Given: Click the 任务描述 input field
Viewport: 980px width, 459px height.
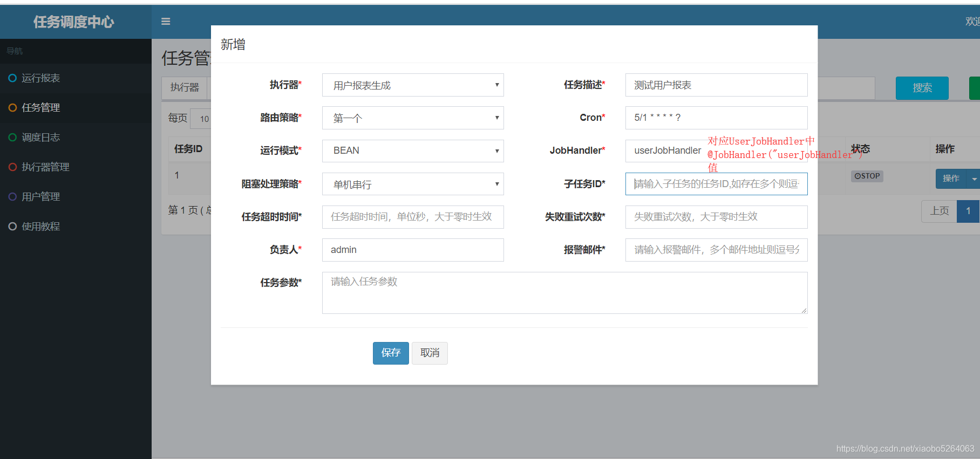Looking at the screenshot, I should pyautogui.click(x=716, y=85).
